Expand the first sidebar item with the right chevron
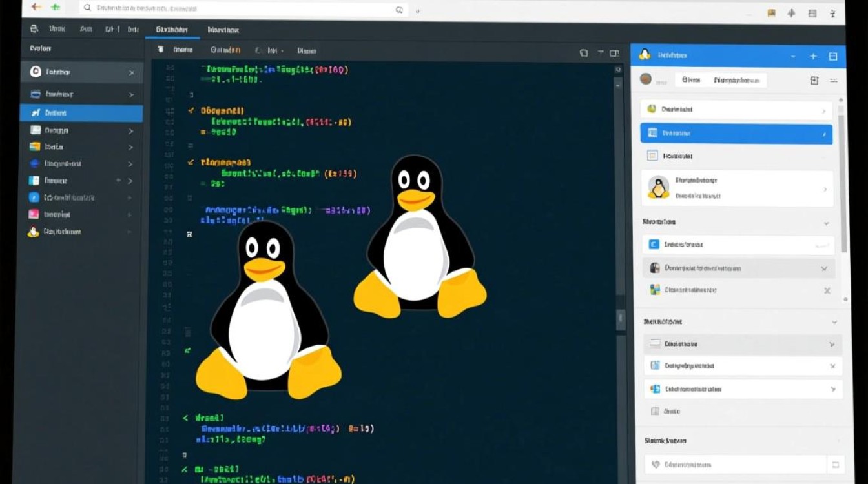This screenshot has width=868, height=484. coord(133,72)
